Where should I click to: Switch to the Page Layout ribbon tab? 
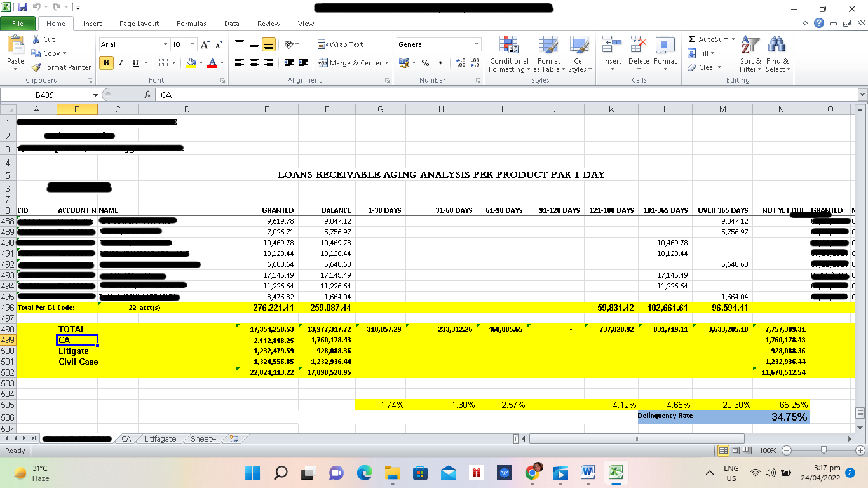click(139, 24)
